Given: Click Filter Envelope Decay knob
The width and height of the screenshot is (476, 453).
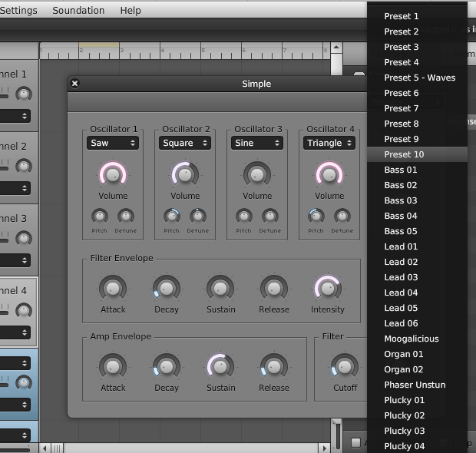Looking at the screenshot, I should point(167,289).
